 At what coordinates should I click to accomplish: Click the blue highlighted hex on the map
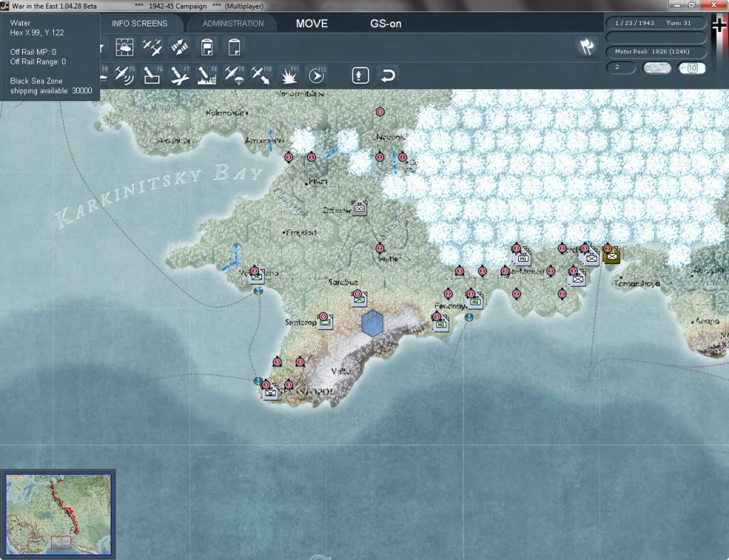click(372, 324)
